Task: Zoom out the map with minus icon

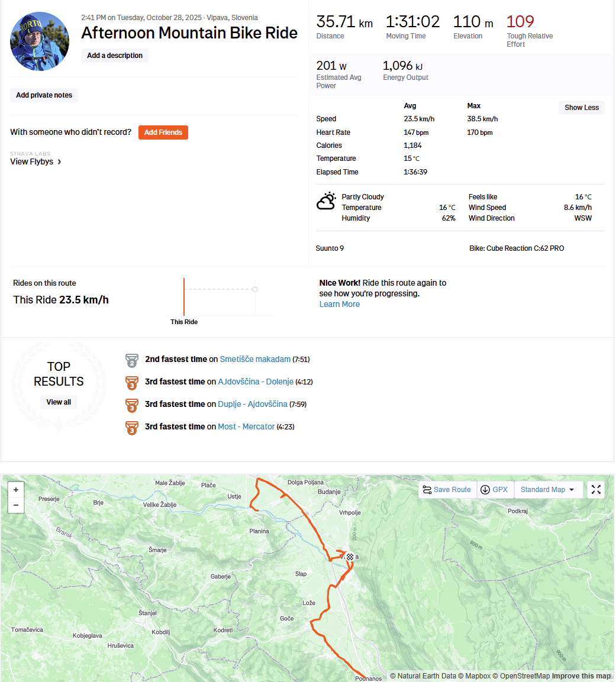Action: 16,505
